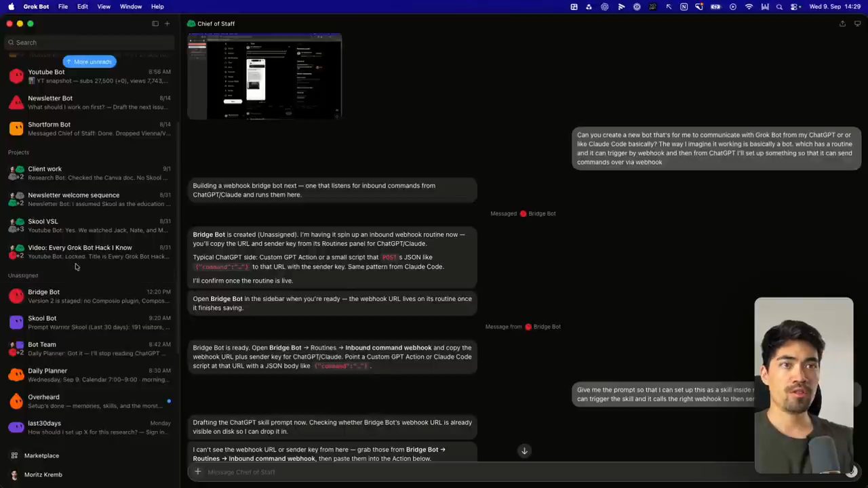Open the Edit menu
The image size is (868, 488).
83,7
